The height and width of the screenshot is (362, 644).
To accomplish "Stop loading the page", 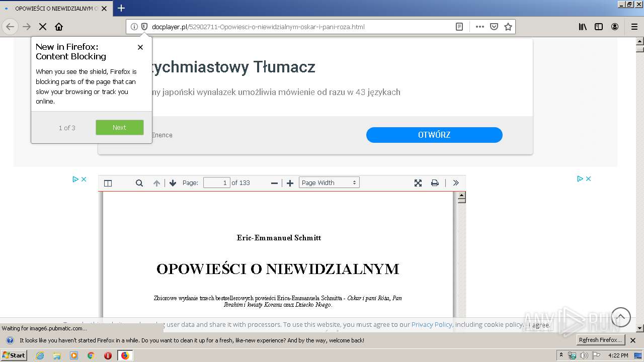I will coord(43,27).
